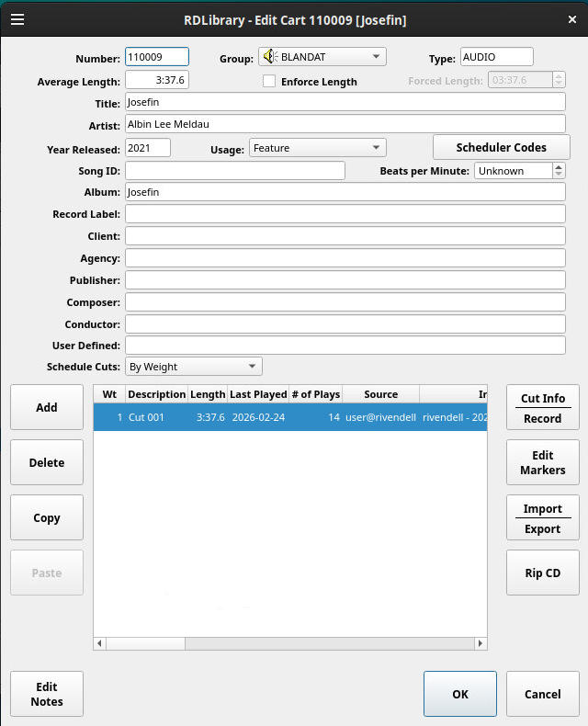Viewport: 588px width, 726px height.
Task: Open the Group BLANDAT dropdown
Action: [x=322, y=57]
